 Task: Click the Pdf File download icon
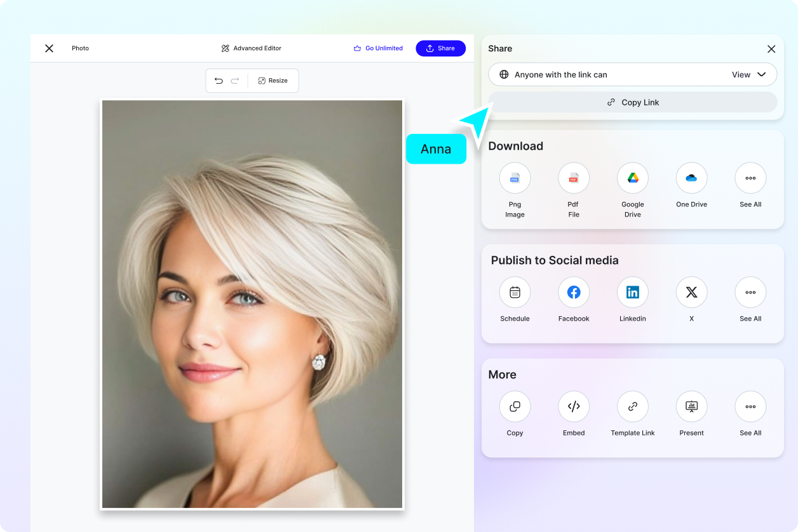click(x=573, y=178)
